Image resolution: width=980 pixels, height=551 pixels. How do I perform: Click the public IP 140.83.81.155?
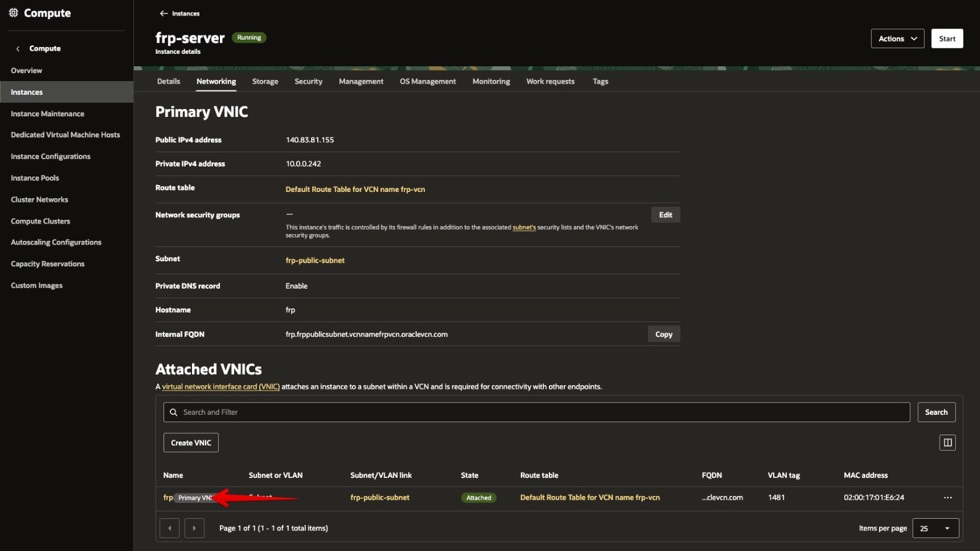310,140
